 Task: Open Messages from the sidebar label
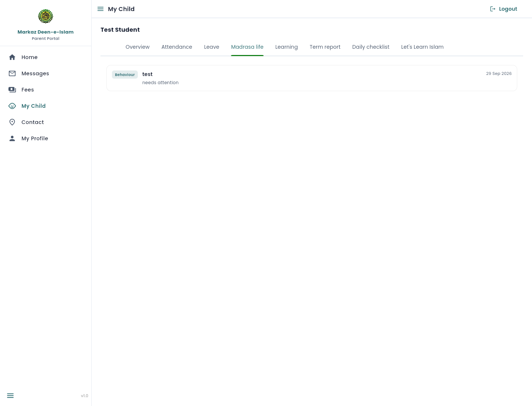tap(35, 73)
